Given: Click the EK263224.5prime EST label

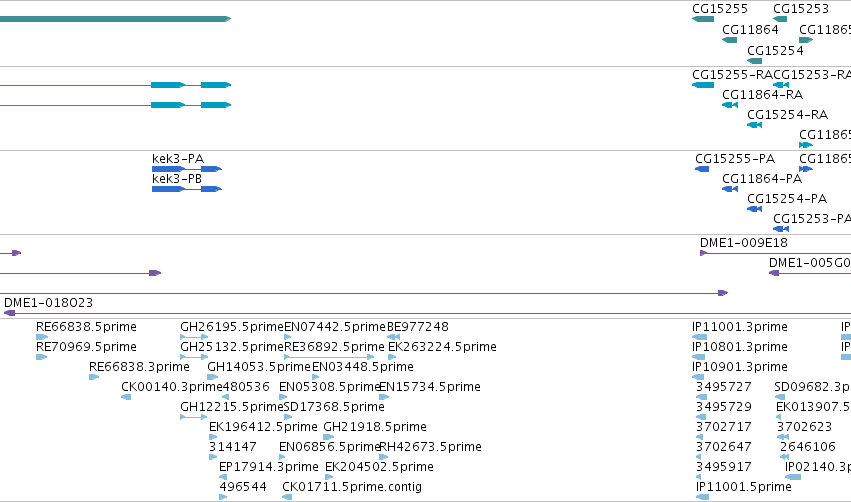Looking at the screenshot, I should click(442, 347).
